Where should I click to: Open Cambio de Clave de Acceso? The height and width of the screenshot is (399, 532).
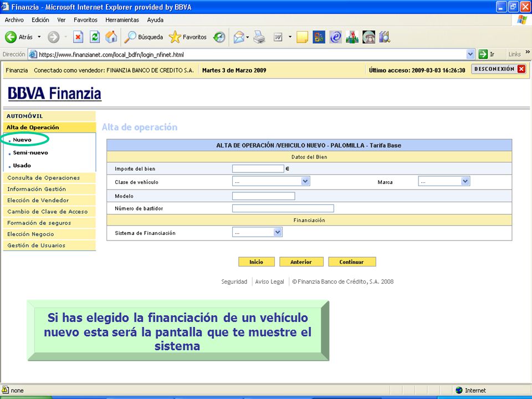[49, 211]
